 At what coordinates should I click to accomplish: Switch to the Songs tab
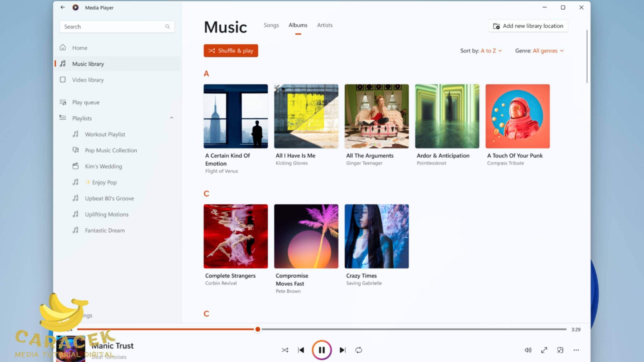tap(271, 25)
